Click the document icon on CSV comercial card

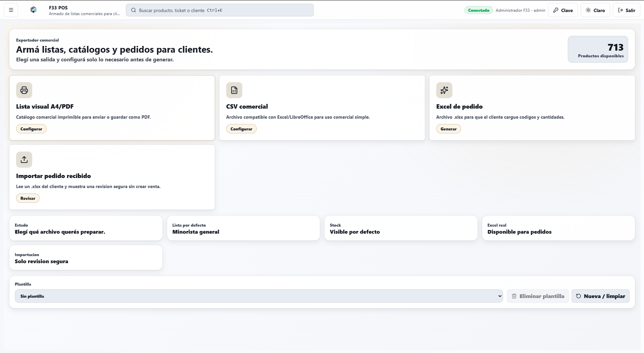coord(234,90)
